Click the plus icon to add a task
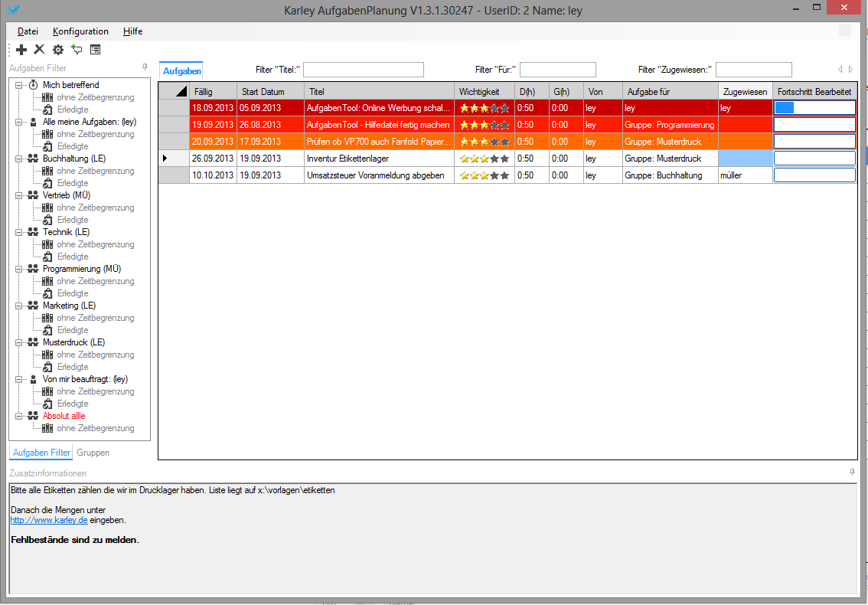Screen dimensions: 868x605 pyautogui.click(x=21, y=50)
